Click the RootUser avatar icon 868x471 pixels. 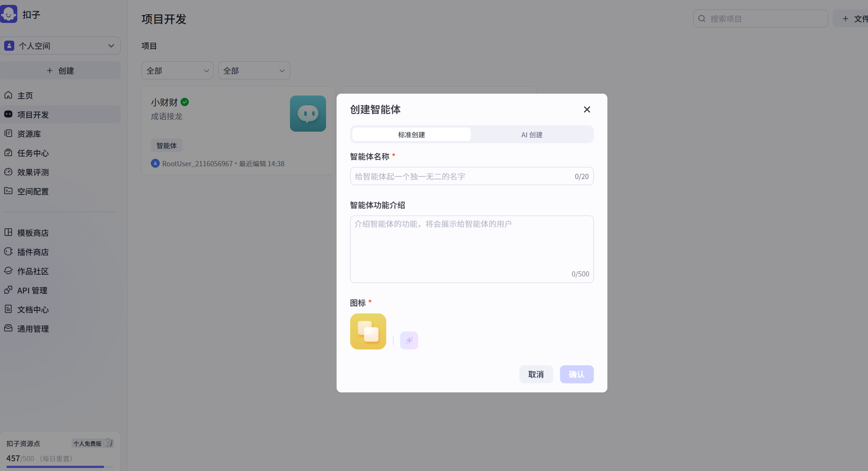tap(155, 163)
